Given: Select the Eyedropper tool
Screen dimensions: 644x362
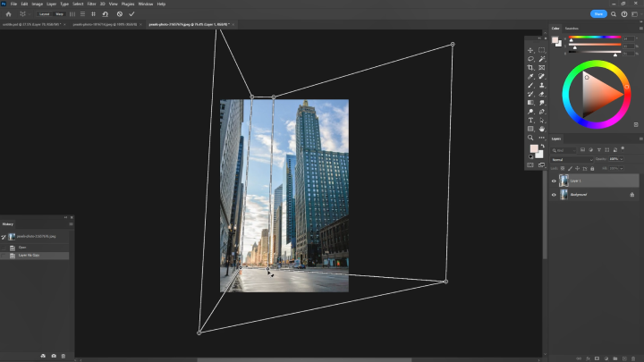Looking at the screenshot, I should coord(530,76).
